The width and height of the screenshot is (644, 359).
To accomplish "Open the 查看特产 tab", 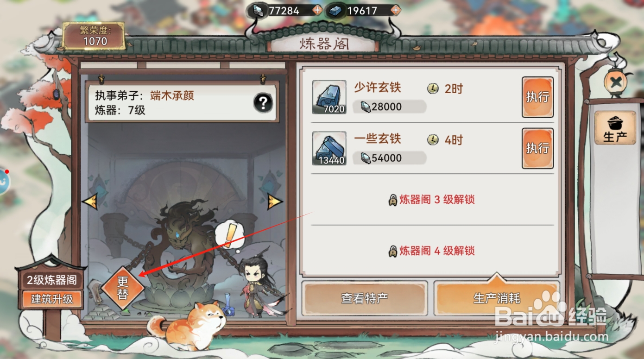I will [x=365, y=298].
